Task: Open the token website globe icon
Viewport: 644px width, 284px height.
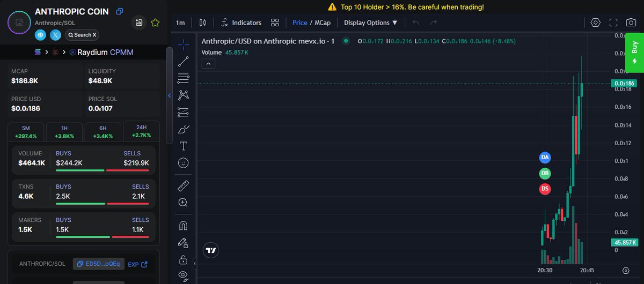Action: pyautogui.click(x=40, y=35)
